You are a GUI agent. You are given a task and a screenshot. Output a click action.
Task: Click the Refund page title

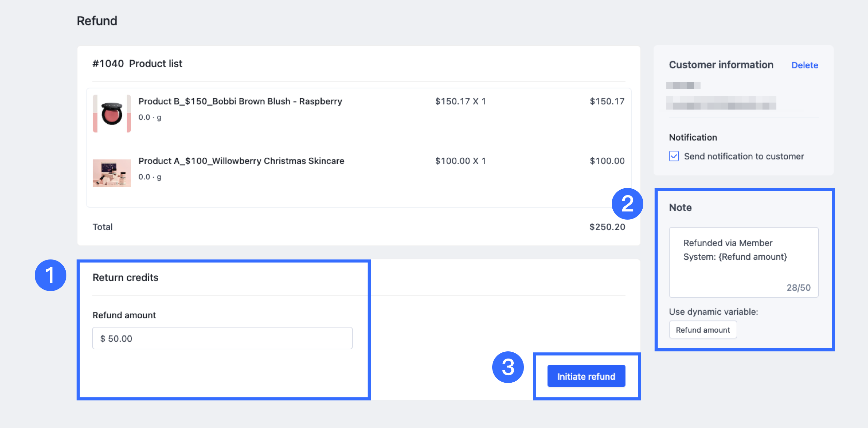[x=97, y=21]
